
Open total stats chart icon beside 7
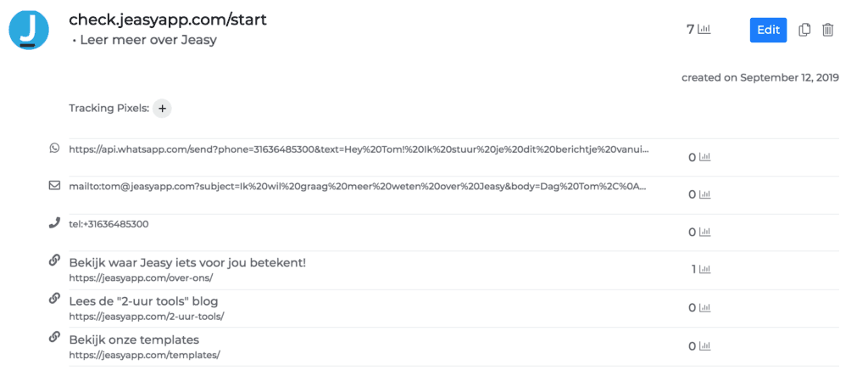click(x=704, y=30)
